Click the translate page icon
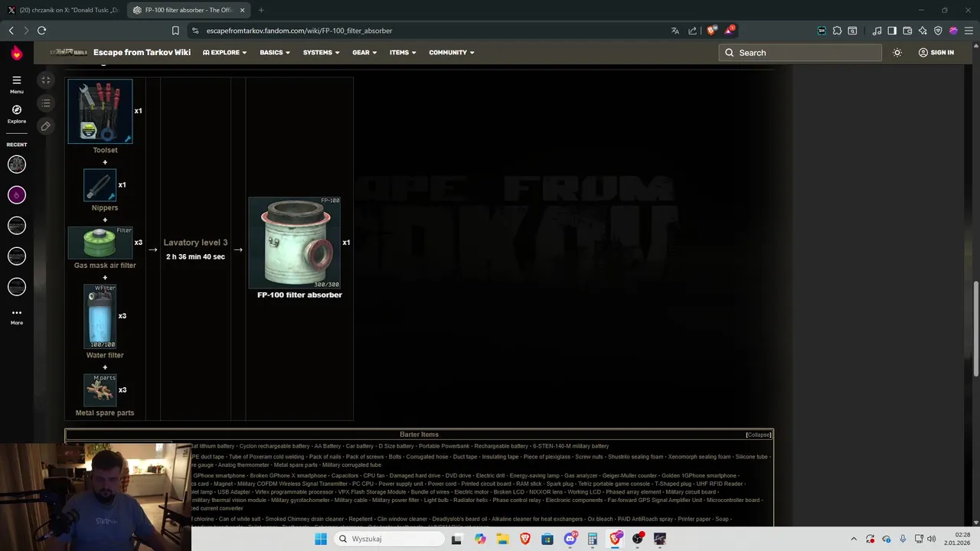This screenshot has width=980, height=551. pos(675,31)
